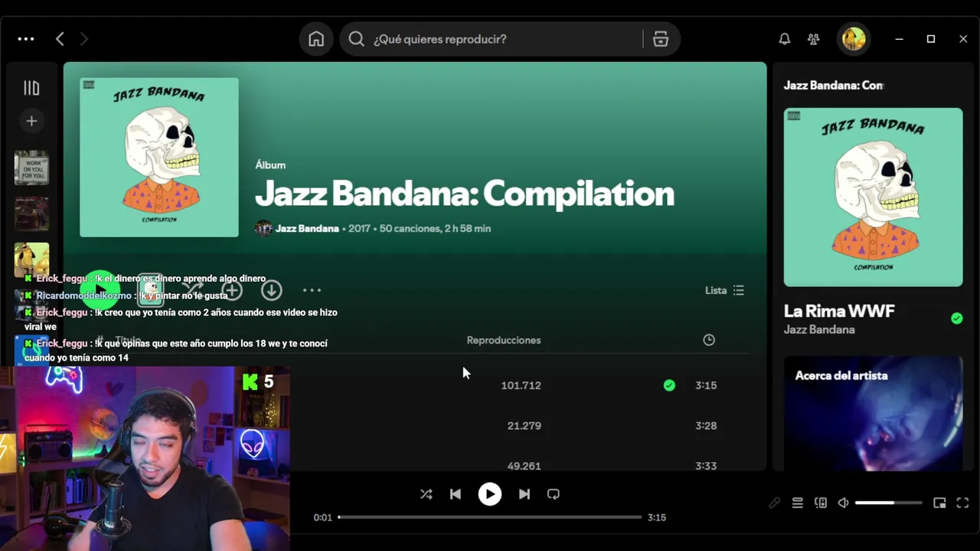Toggle liked check next to La Rima WWF
The image size is (980, 551).
pos(957,318)
